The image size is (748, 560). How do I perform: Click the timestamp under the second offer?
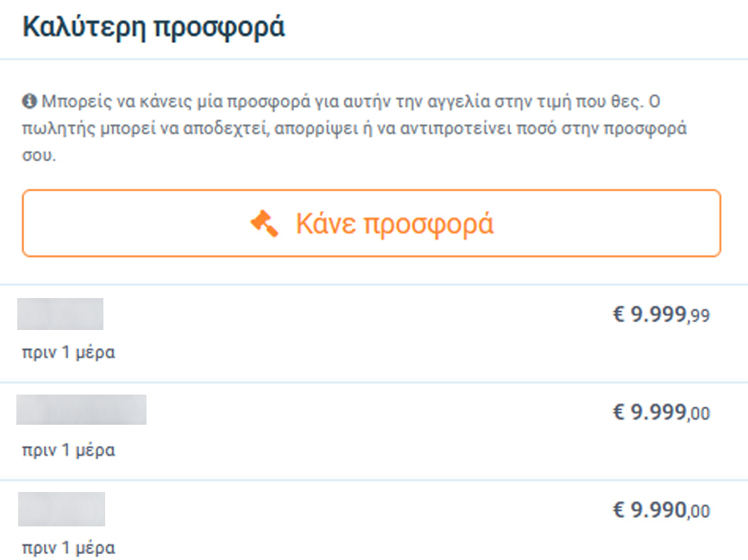(x=68, y=450)
